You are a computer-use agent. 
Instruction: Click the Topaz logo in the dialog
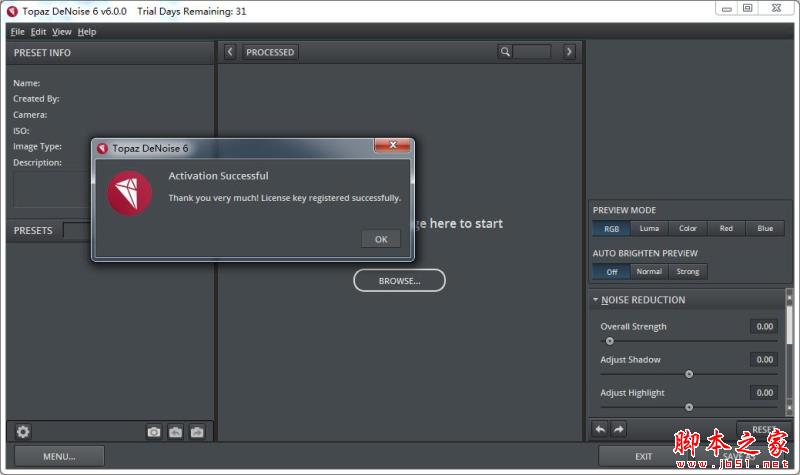click(129, 193)
